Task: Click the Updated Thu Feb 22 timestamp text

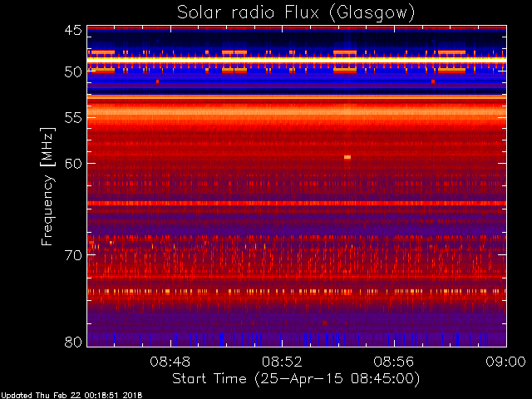Action: coord(71,396)
